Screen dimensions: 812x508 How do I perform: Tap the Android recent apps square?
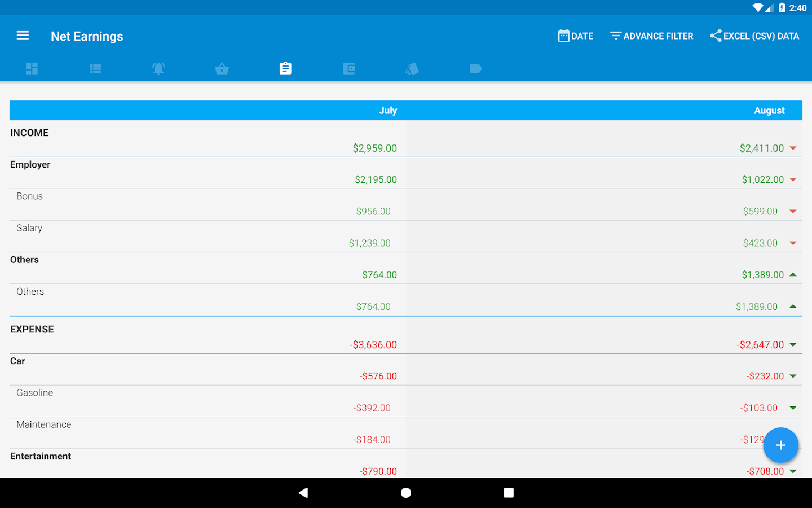(x=509, y=493)
